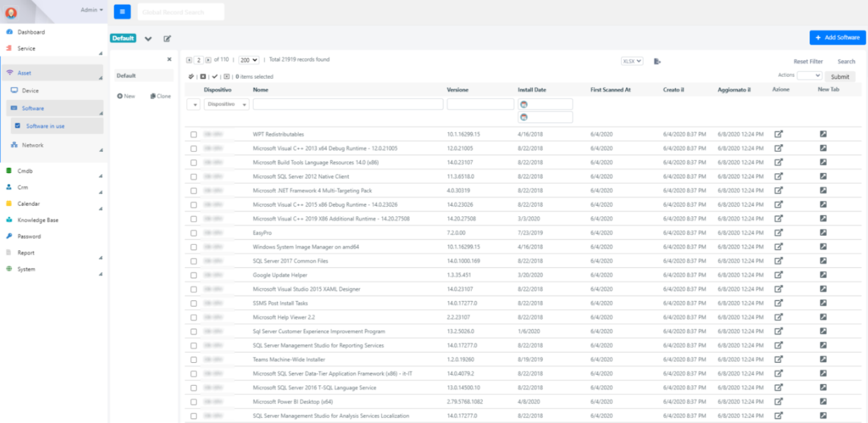Click the export file icon beside XLSX
This screenshot has width=868, height=423.
pyautogui.click(x=657, y=61)
